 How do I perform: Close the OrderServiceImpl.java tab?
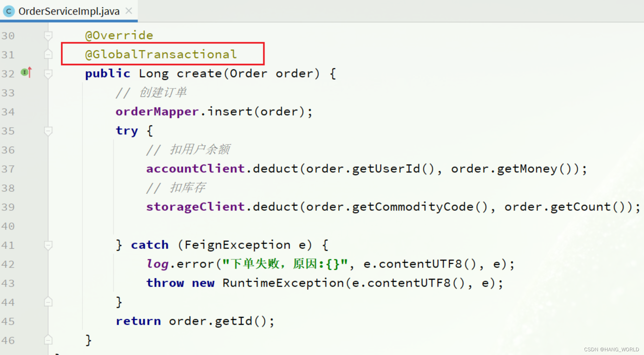point(129,11)
